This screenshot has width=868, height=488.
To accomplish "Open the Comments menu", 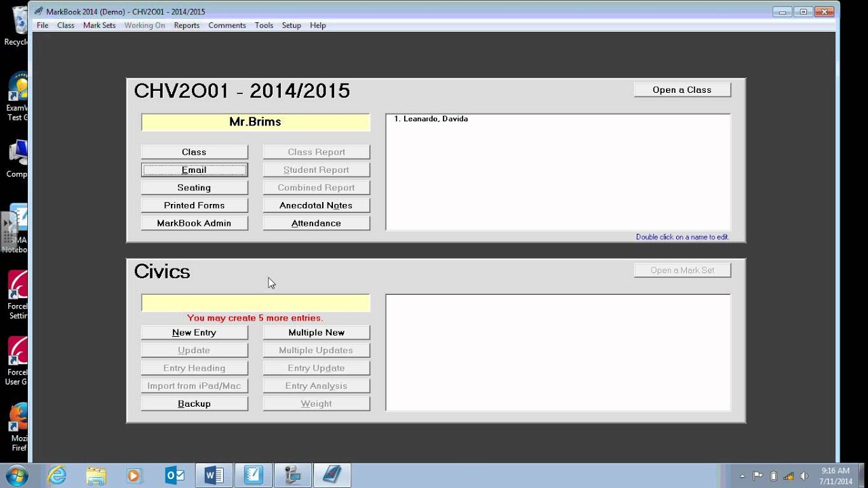I will (227, 25).
